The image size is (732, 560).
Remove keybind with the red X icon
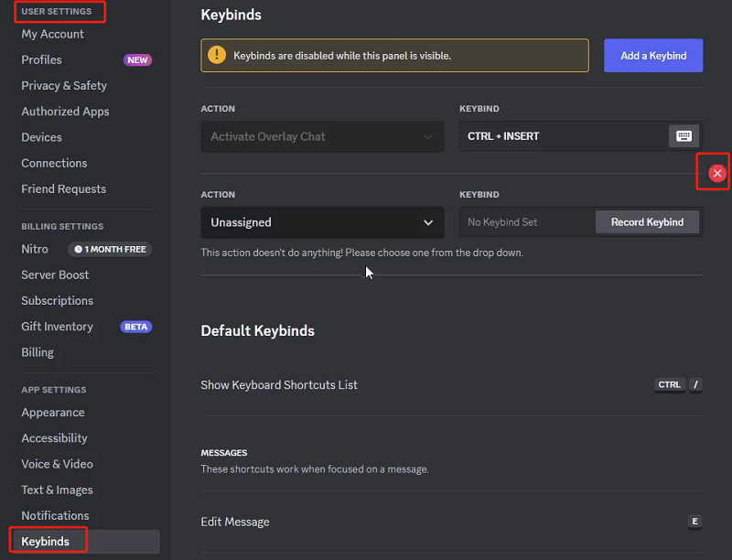point(717,173)
